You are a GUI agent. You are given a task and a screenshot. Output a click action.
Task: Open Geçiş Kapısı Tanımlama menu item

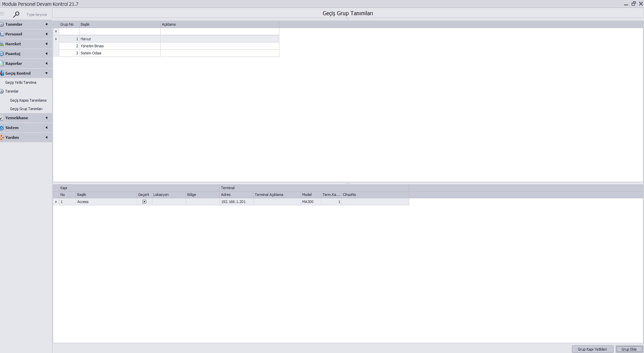click(x=28, y=100)
